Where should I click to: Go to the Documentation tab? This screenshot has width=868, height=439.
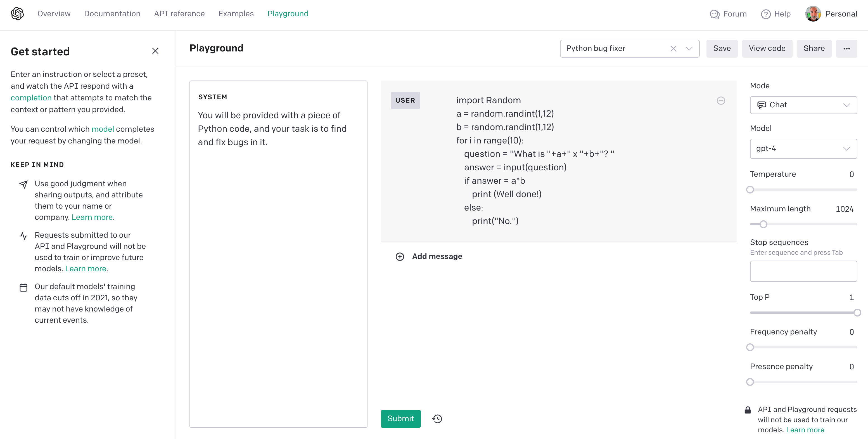pos(112,14)
